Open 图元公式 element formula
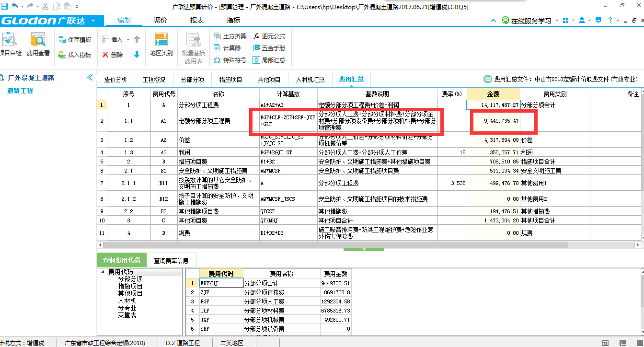The height and width of the screenshot is (347, 644). pyautogui.click(x=268, y=36)
